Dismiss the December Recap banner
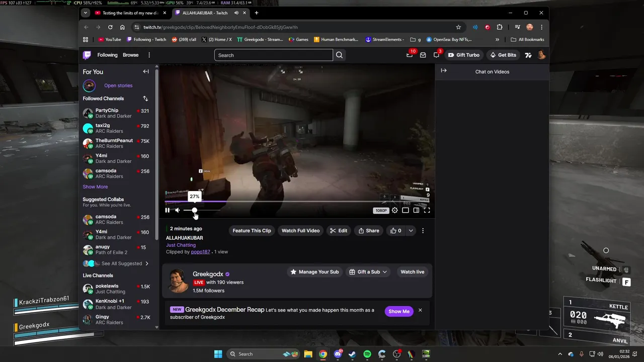Image resolution: width=644 pixels, height=362 pixels. (420, 310)
